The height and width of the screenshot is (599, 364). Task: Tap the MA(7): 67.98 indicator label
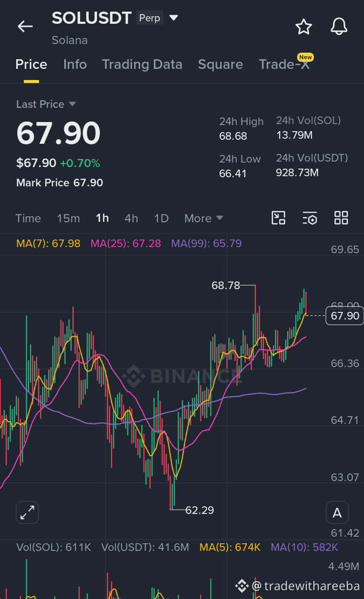point(48,244)
